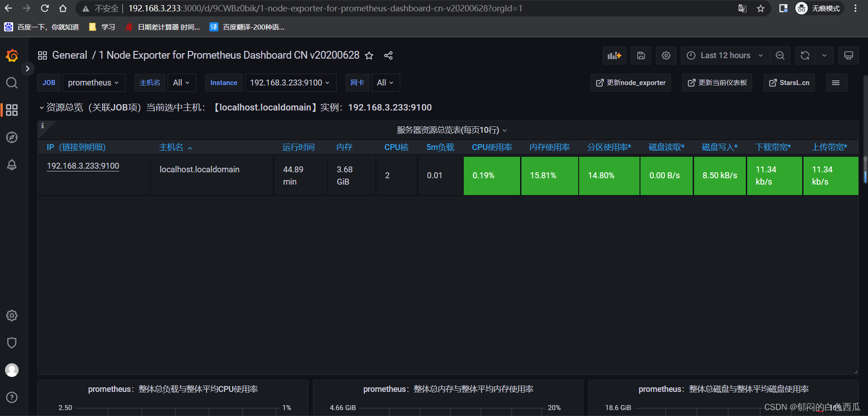Sort by 内存 column header
Screen dimensions: 868x416
pyautogui.click(x=344, y=147)
